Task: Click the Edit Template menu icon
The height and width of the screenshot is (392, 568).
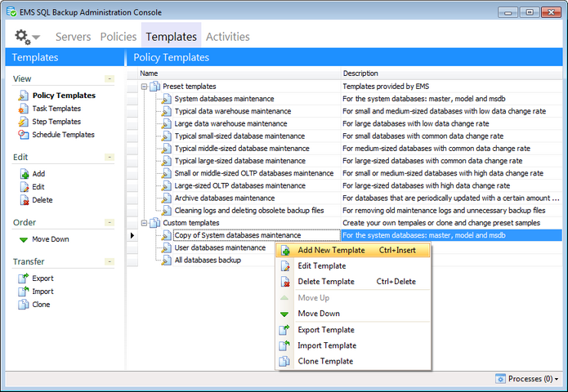Action: pyautogui.click(x=285, y=266)
